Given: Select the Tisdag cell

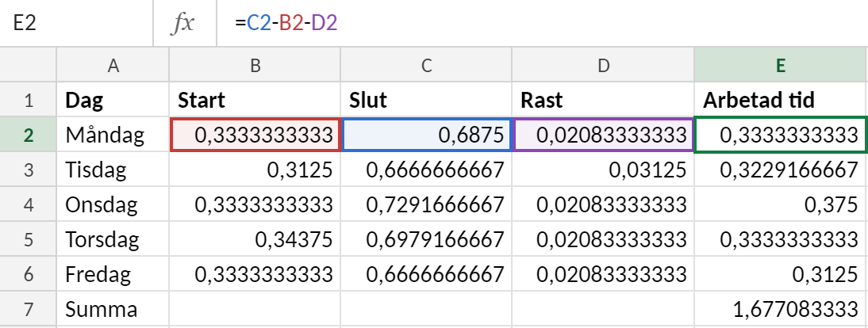Looking at the screenshot, I should (113, 170).
